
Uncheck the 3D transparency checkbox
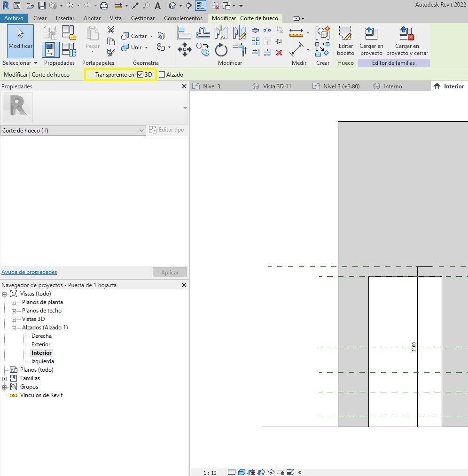pos(140,74)
